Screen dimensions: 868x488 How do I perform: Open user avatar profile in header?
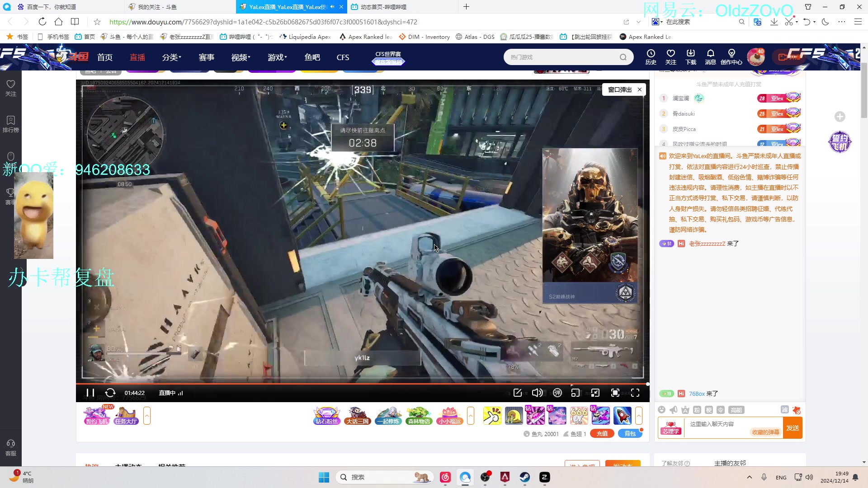tap(755, 57)
